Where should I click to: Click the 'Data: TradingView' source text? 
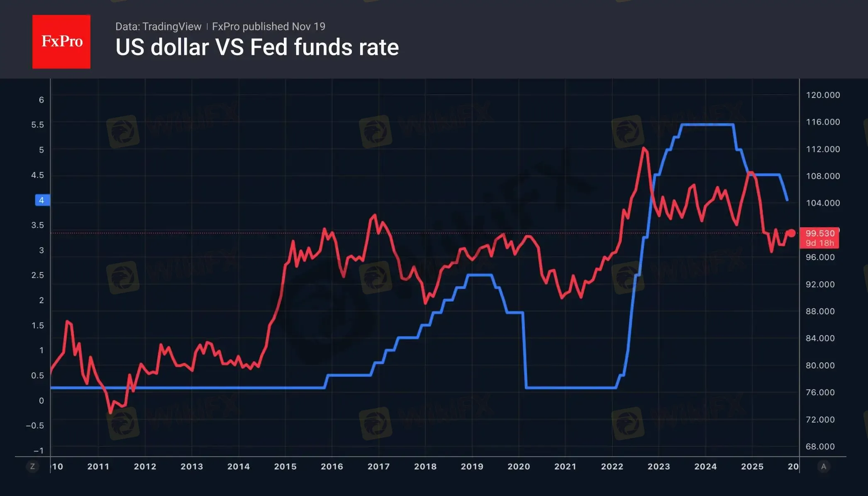pyautogui.click(x=158, y=27)
